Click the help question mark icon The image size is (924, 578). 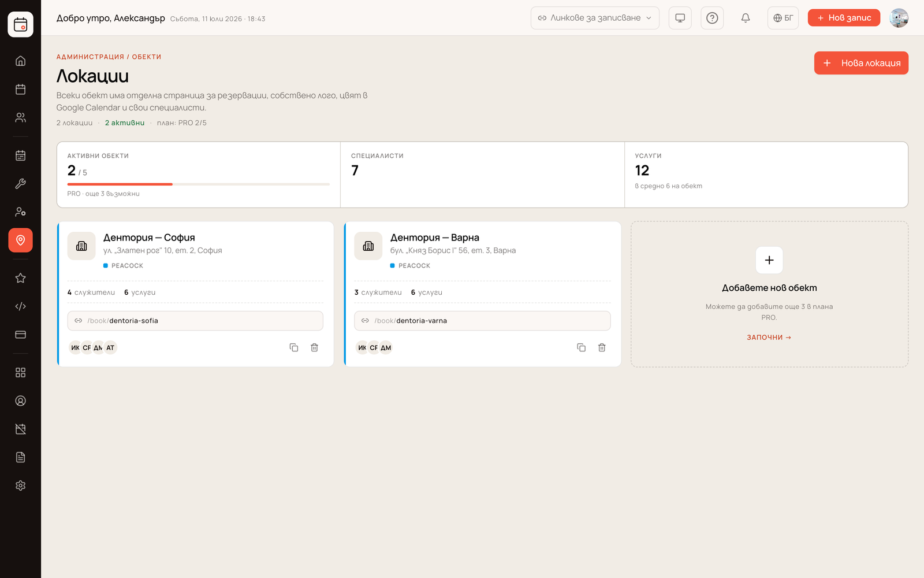click(712, 18)
